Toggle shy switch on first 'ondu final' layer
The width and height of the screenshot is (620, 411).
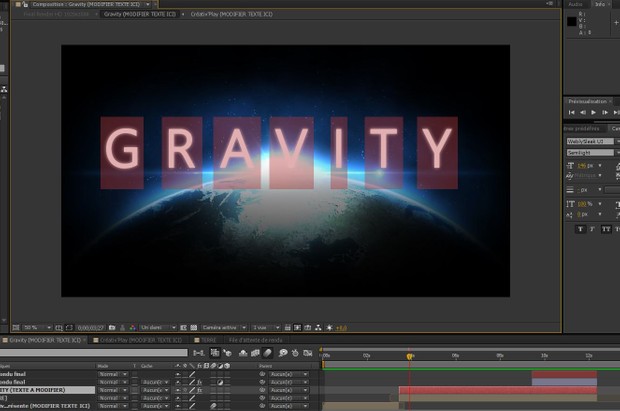coord(178,374)
